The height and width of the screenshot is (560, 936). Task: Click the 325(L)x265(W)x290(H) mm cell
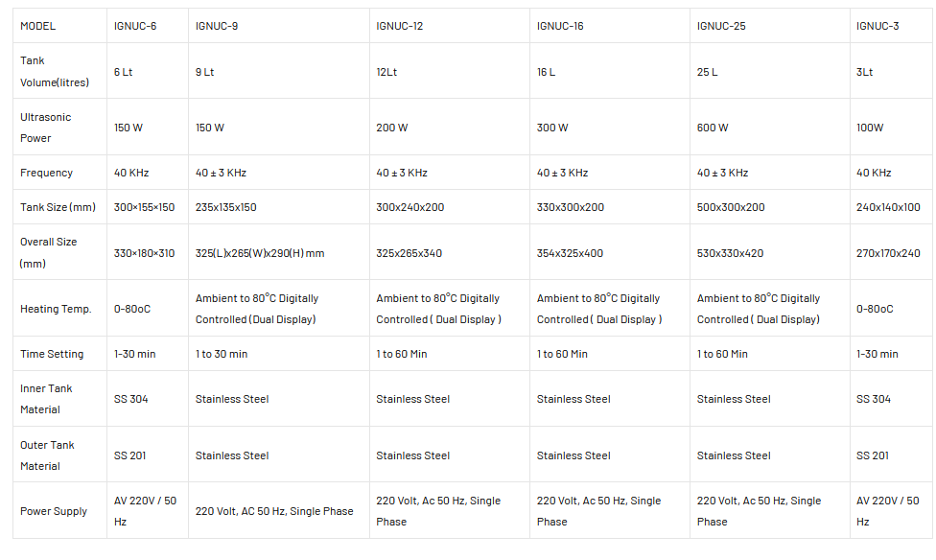click(x=260, y=253)
